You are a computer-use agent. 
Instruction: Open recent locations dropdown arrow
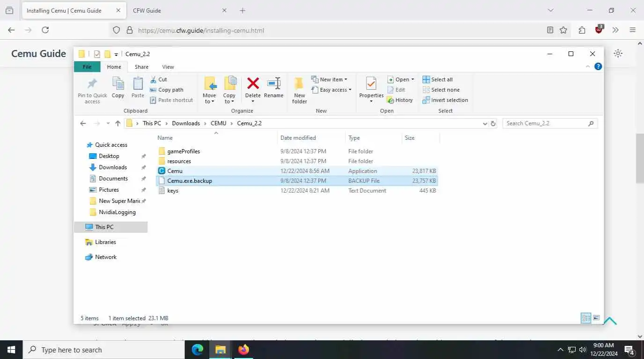pos(108,123)
